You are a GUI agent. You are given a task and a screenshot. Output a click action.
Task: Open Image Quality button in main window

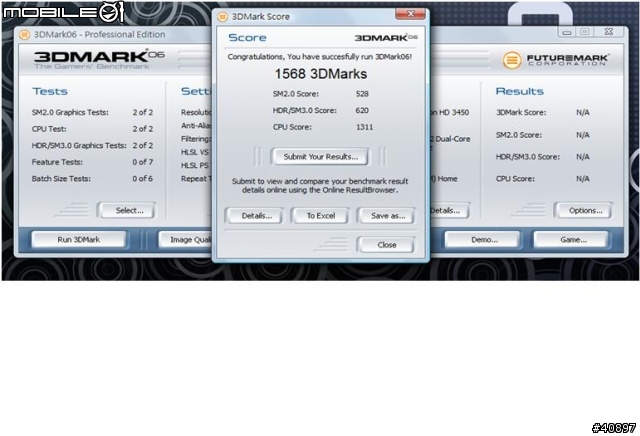point(186,240)
